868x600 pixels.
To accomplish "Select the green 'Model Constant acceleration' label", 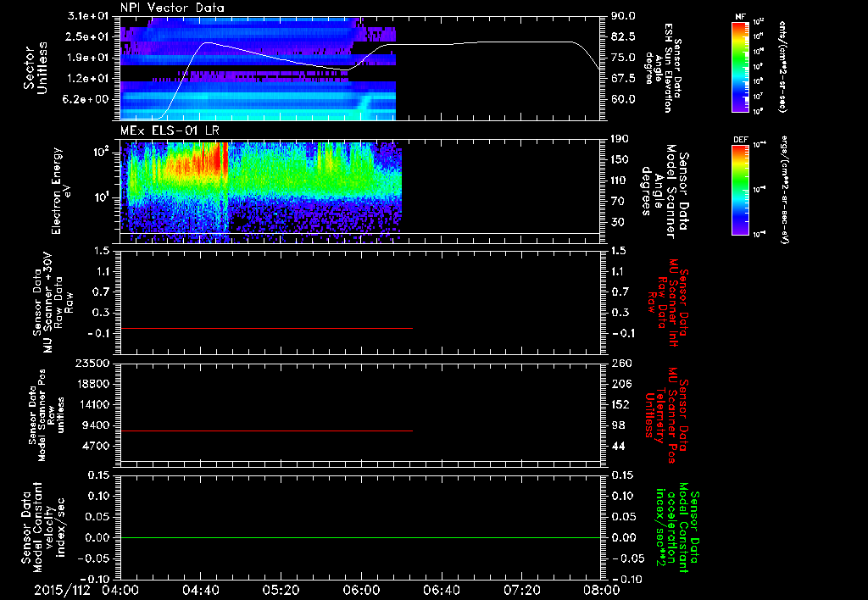I will tap(677, 527).
